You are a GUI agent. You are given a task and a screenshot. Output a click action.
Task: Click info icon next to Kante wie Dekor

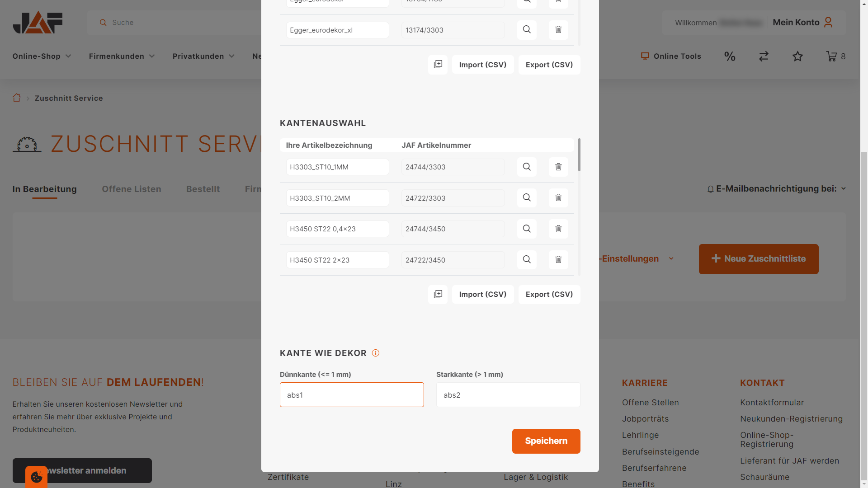(375, 353)
